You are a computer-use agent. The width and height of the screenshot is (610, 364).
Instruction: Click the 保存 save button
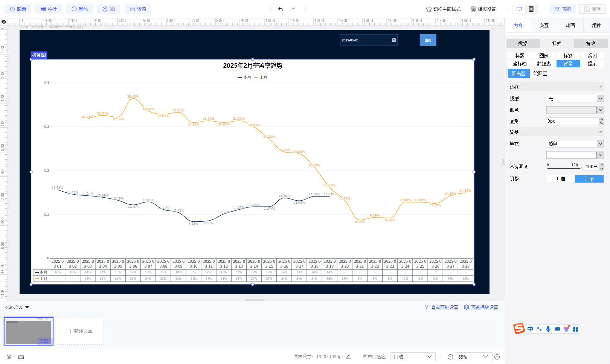coord(592,9)
